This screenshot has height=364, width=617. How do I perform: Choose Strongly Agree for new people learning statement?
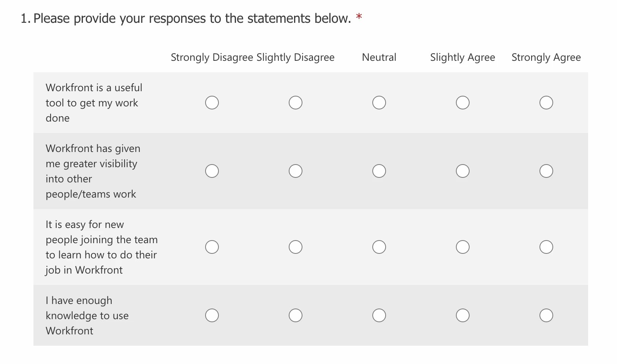[x=546, y=247]
